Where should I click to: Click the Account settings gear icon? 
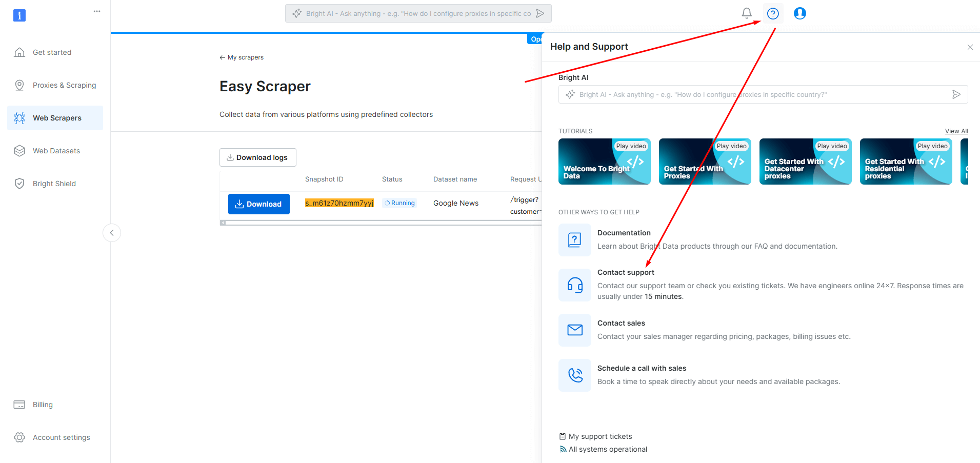tap(19, 437)
